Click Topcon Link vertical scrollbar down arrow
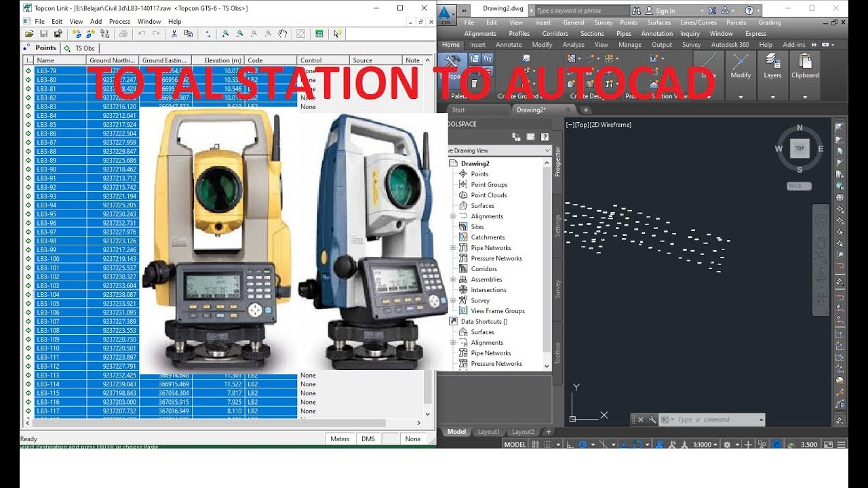This screenshot has width=868, height=488. pos(428,413)
